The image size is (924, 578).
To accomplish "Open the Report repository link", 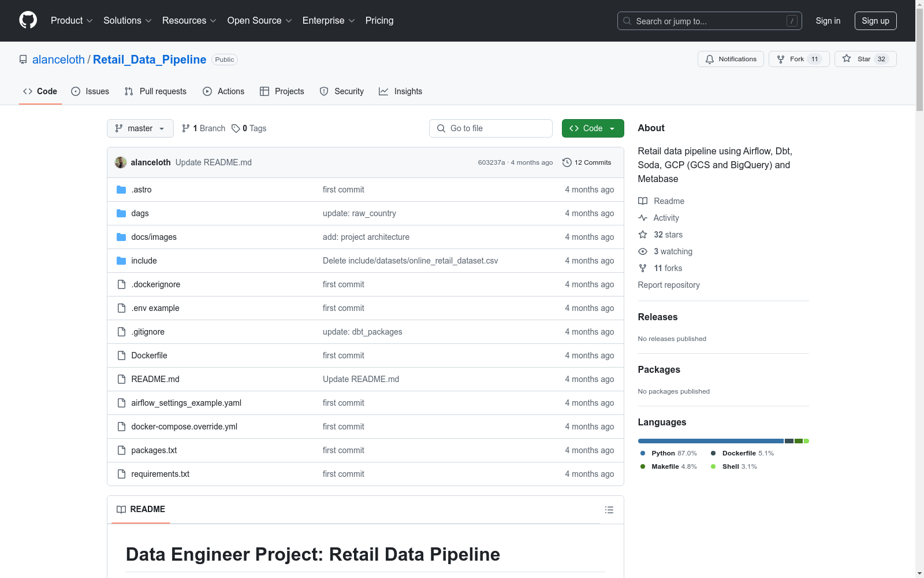I will [669, 285].
